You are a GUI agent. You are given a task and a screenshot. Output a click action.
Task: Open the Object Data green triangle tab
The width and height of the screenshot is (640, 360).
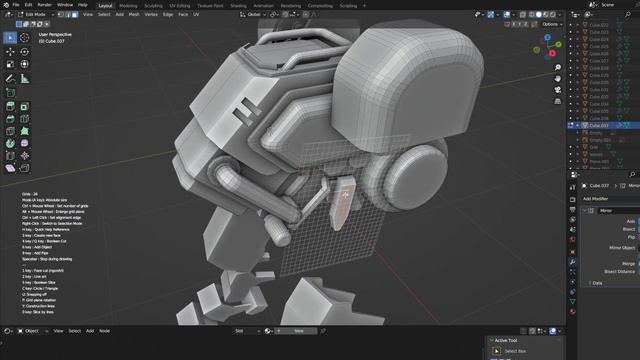point(573,302)
